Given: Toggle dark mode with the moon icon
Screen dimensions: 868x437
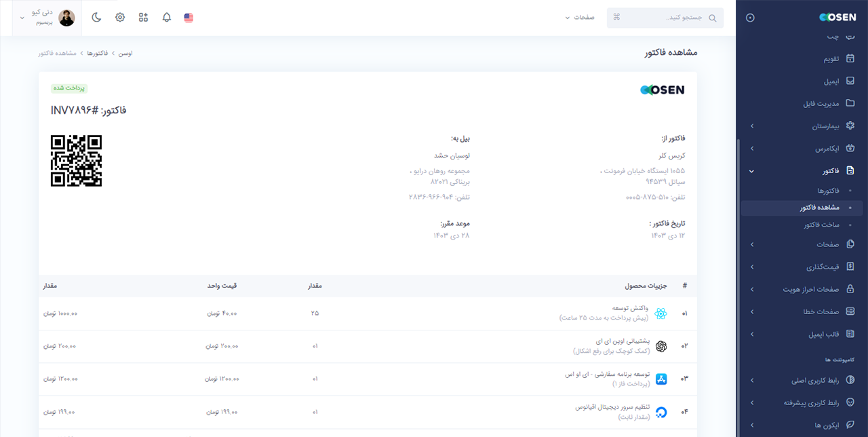Looking at the screenshot, I should pyautogui.click(x=96, y=18).
